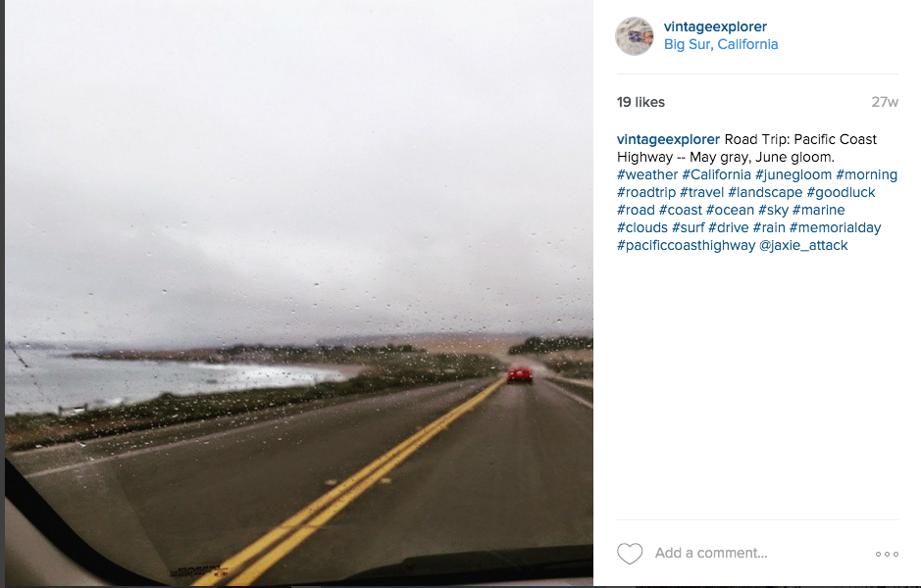This screenshot has width=921, height=588.
Task: Open the #weather hashtag
Action: (647, 174)
